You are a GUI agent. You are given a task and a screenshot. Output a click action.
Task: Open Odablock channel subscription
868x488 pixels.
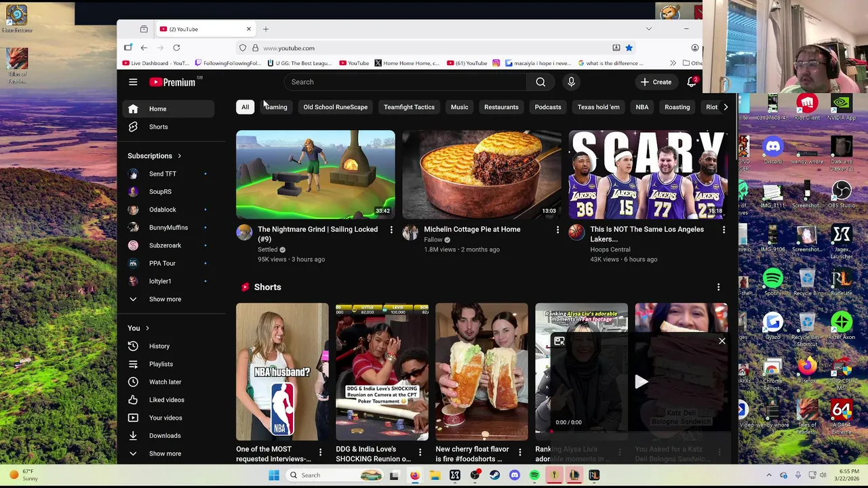(169, 209)
